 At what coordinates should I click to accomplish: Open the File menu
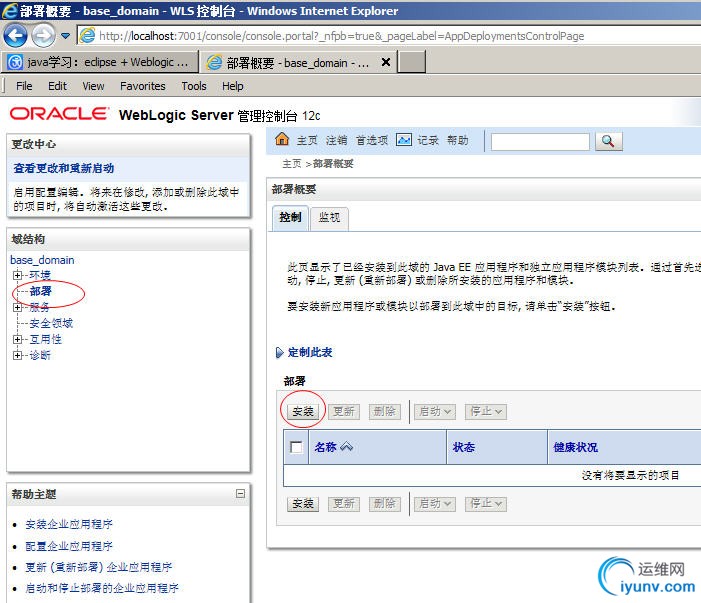24,86
